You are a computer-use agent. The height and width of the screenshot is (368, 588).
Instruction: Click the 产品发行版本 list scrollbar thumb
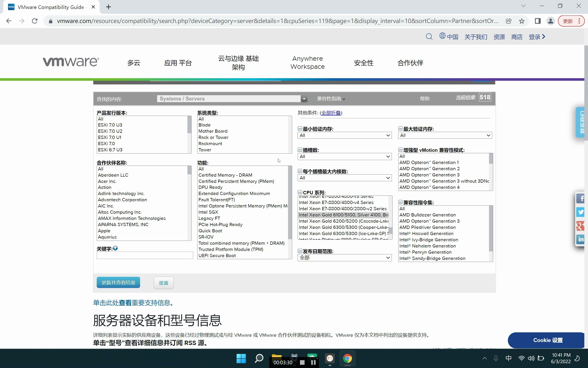coord(189,124)
